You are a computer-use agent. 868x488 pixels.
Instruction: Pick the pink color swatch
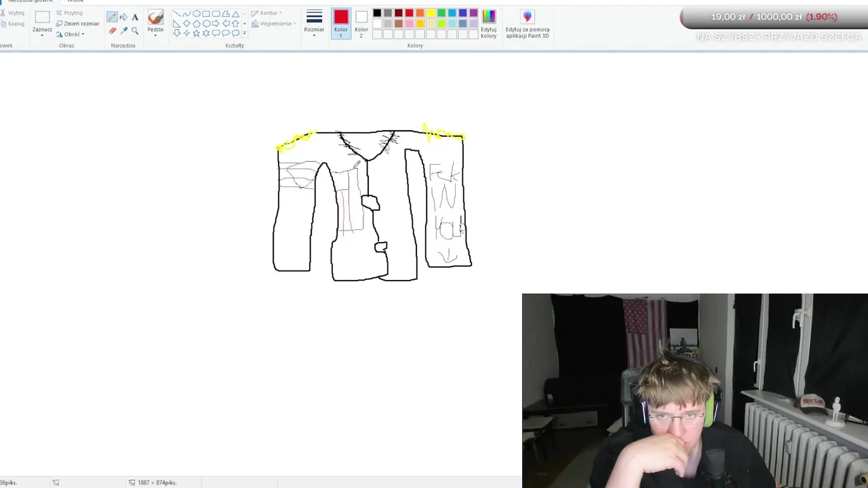pos(409,24)
